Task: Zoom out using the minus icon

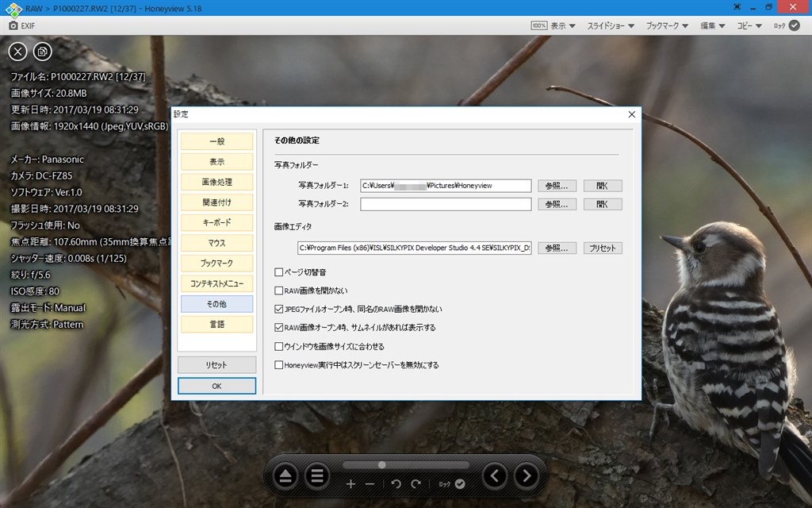Action: (x=370, y=483)
